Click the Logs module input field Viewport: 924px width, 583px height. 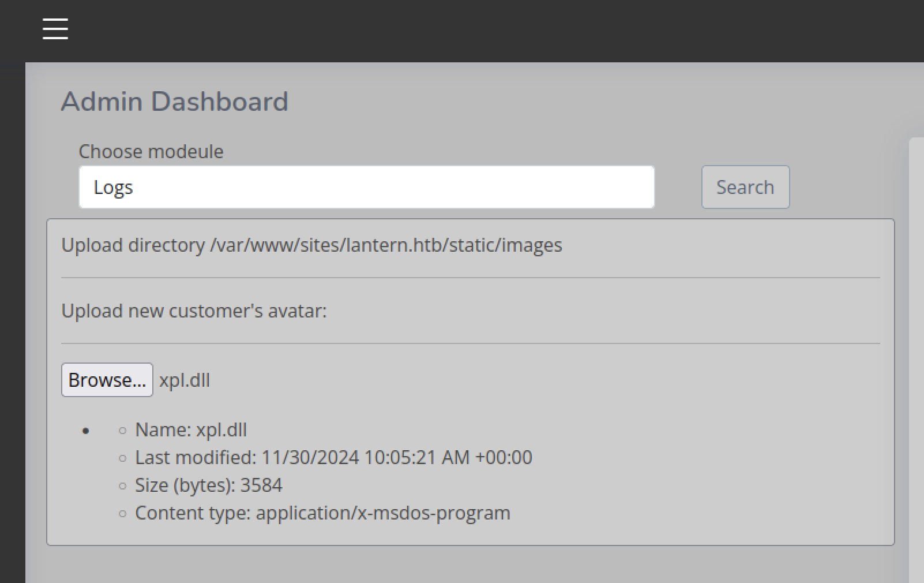(x=366, y=187)
